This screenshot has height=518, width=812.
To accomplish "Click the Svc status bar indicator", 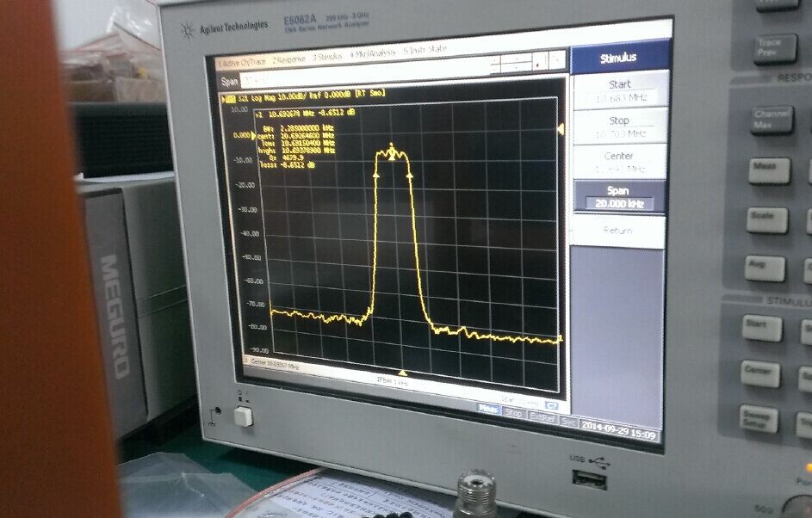I will pyautogui.click(x=568, y=421).
